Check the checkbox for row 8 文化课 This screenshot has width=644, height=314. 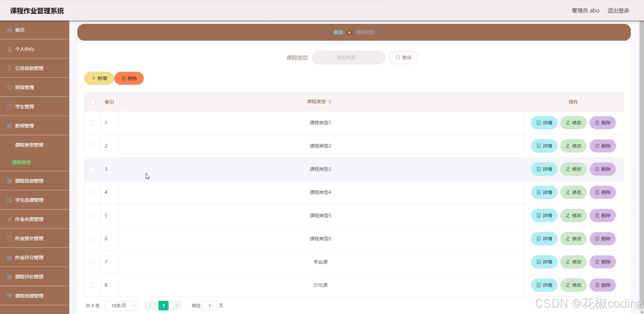tap(92, 285)
